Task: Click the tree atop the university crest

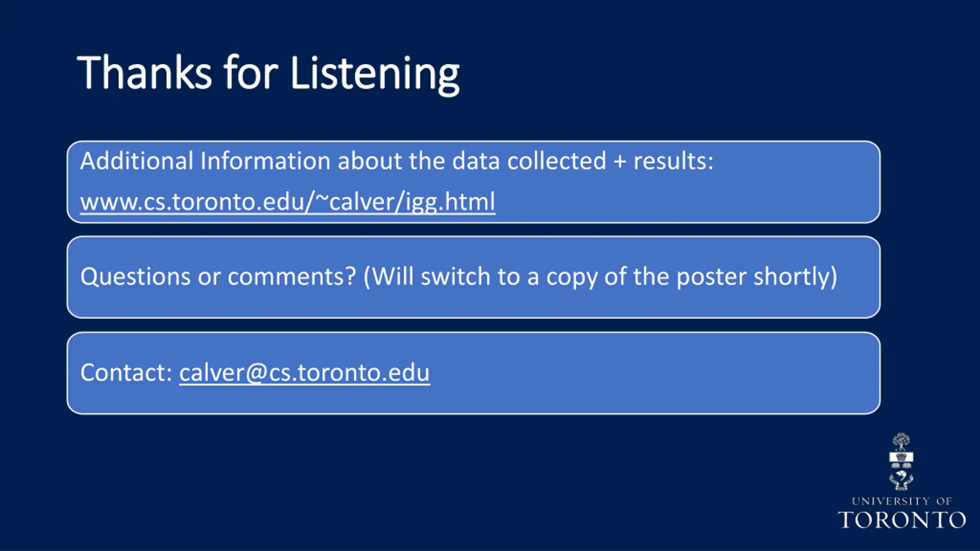Action: pos(901,442)
